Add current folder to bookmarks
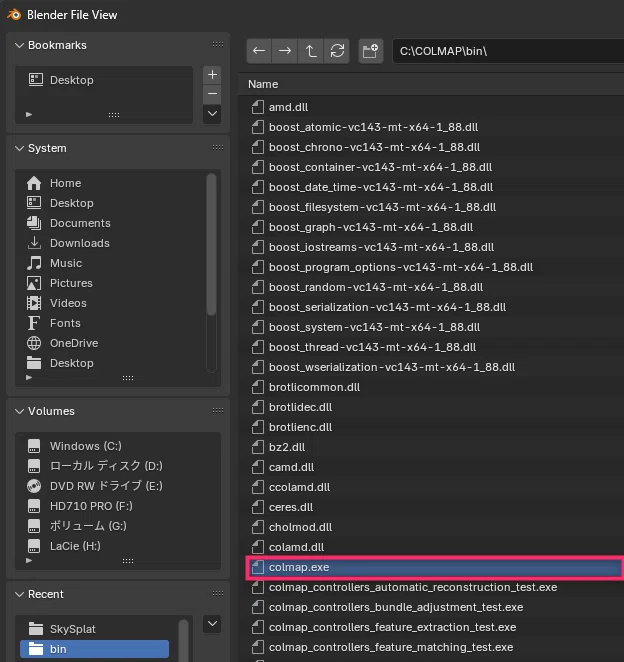Viewport: 624px width, 662px height. 212,75
